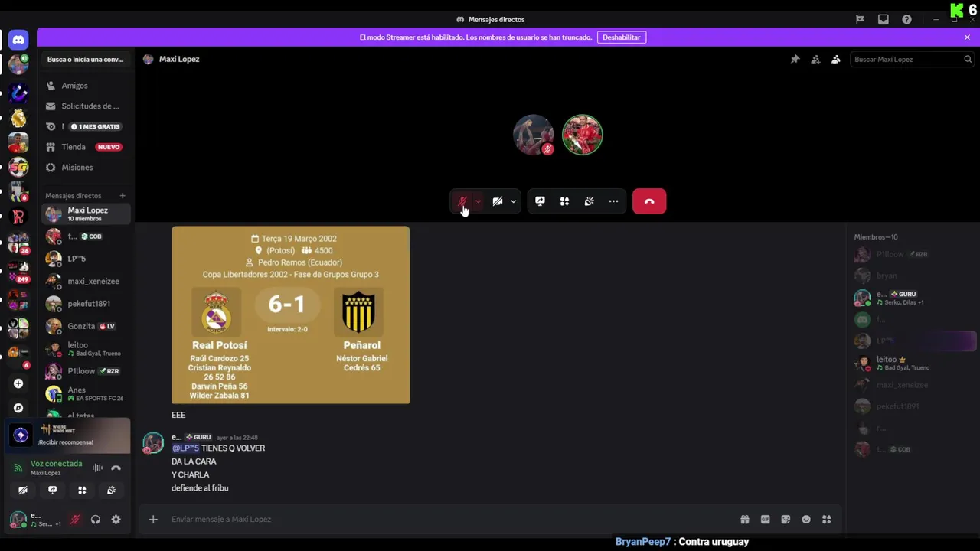Add friends to the group DM
Screen dimensions: 980x551
[x=815, y=59]
